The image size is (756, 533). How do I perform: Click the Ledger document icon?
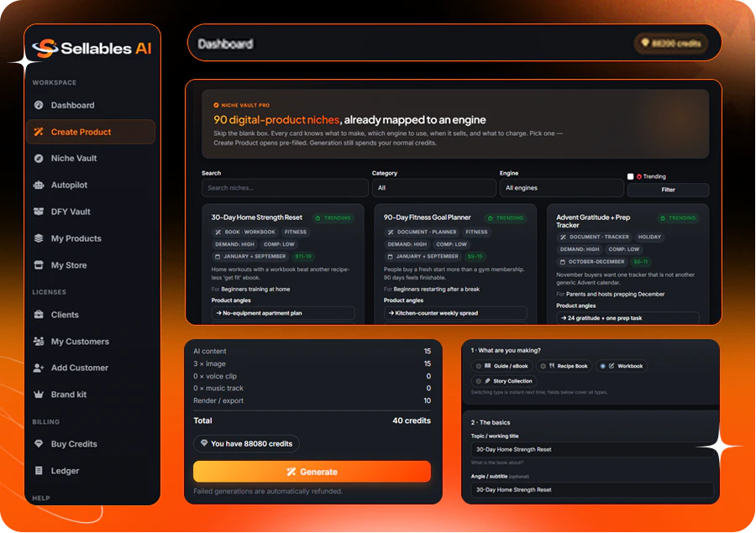(x=39, y=471)
